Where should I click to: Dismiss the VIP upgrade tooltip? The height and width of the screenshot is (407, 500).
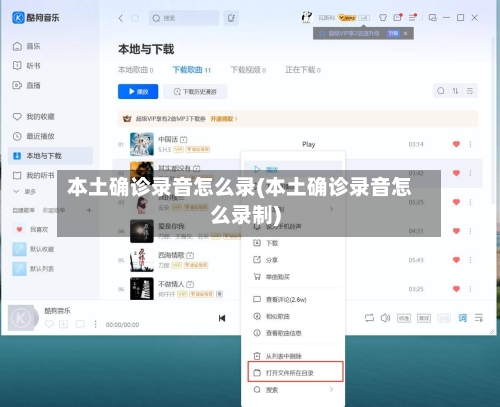pos(406,33)
